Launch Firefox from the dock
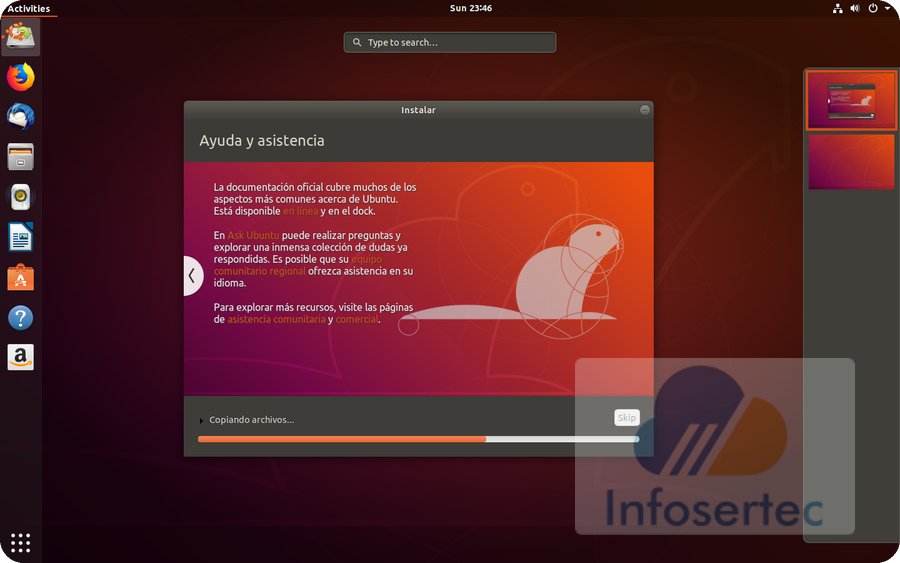900x563 pixels. pyautogui.click(x=20, y=77)
